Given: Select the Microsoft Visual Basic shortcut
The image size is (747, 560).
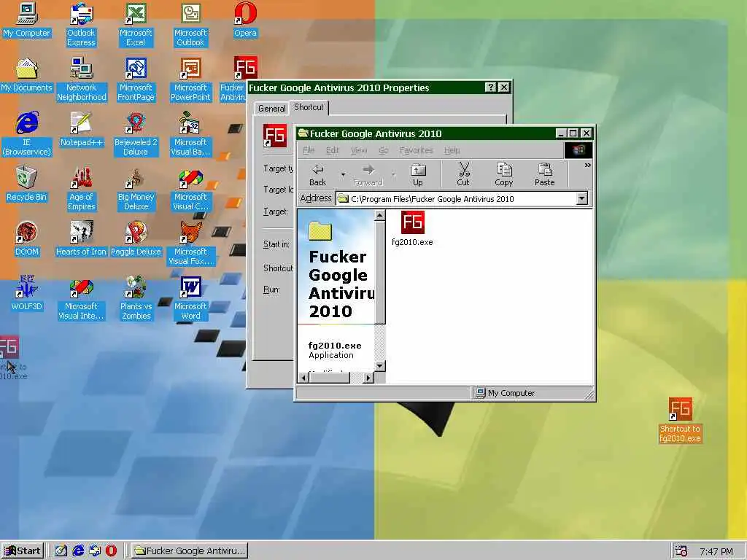Looking at the screenshot, I should (190, 134).
